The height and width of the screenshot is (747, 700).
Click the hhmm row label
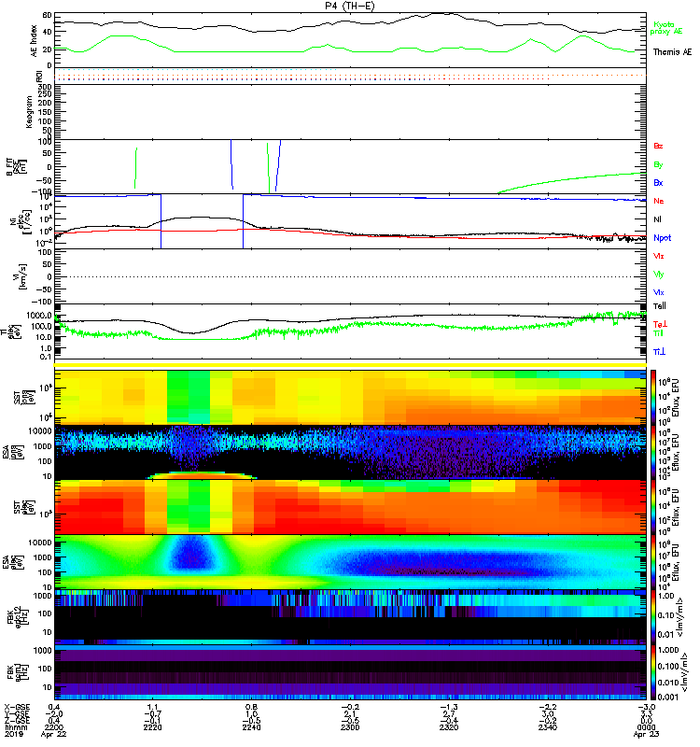point(17,727)
